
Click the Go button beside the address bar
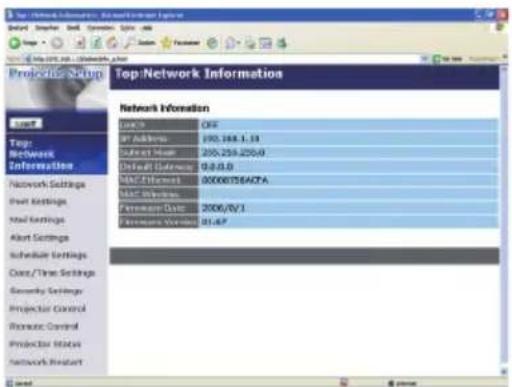[x=447, y=59]
